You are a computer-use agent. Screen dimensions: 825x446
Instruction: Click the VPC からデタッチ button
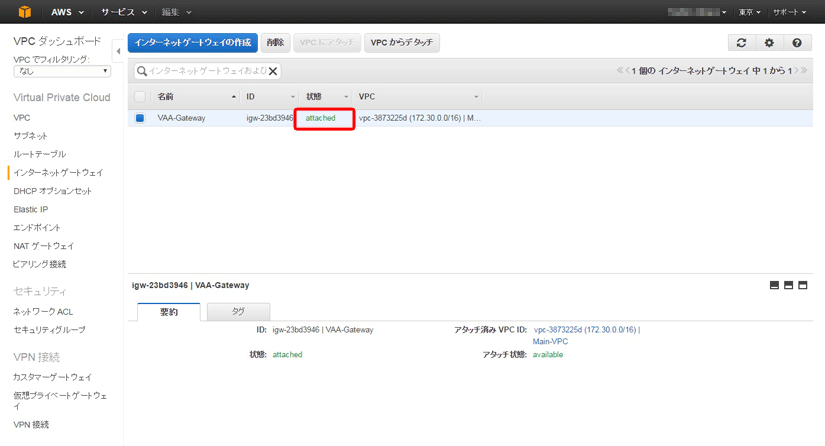tap(401, 43)
